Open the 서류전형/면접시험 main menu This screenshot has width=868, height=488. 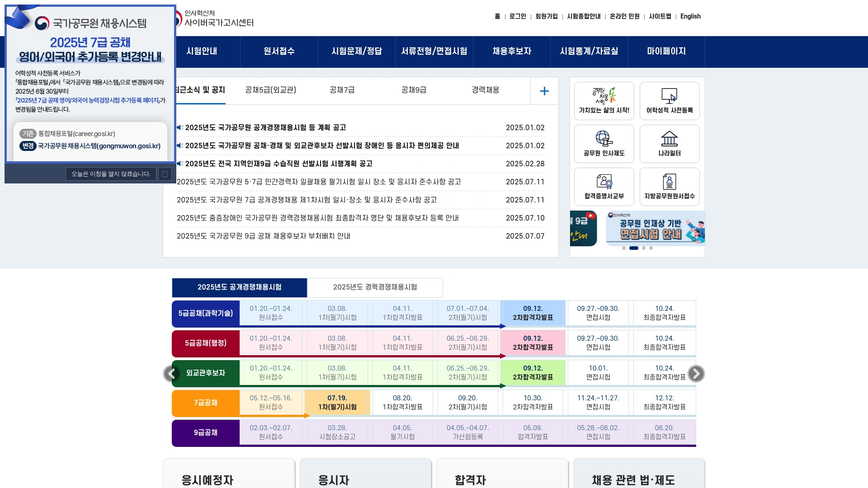pos(434,52)
